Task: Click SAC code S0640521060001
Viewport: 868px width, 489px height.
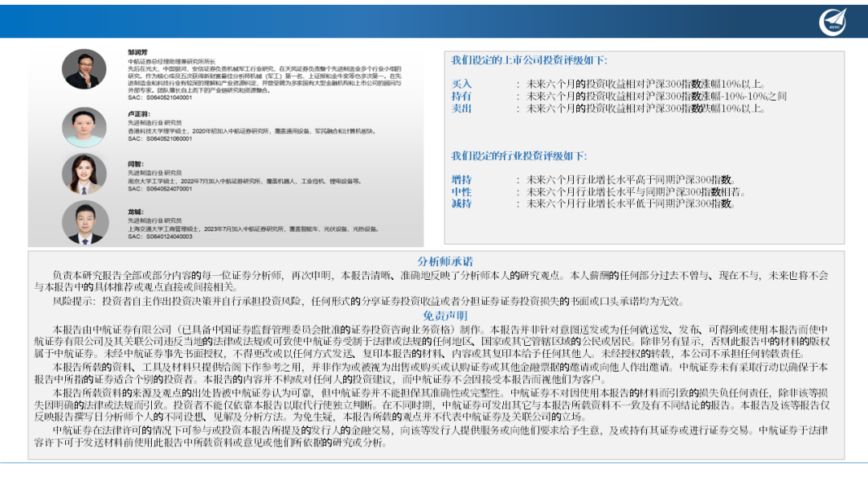Action: 160,139
